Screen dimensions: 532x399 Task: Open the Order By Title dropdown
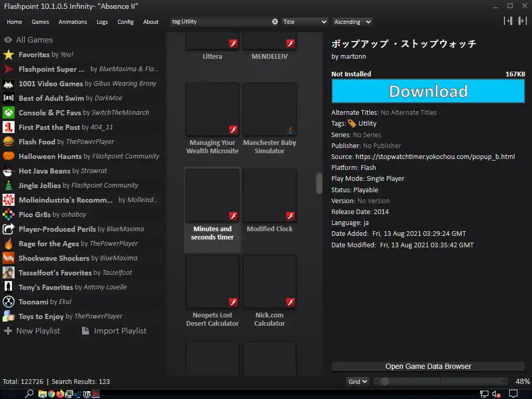304,22
